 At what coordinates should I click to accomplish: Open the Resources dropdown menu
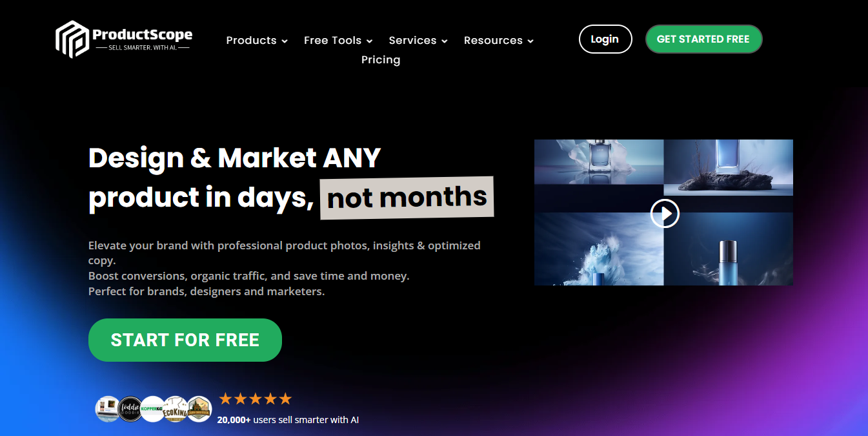[x=498, y=40]
